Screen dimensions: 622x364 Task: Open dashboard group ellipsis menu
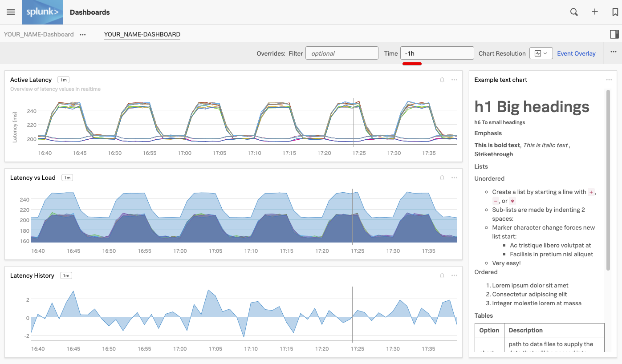[x=83, y=34]
